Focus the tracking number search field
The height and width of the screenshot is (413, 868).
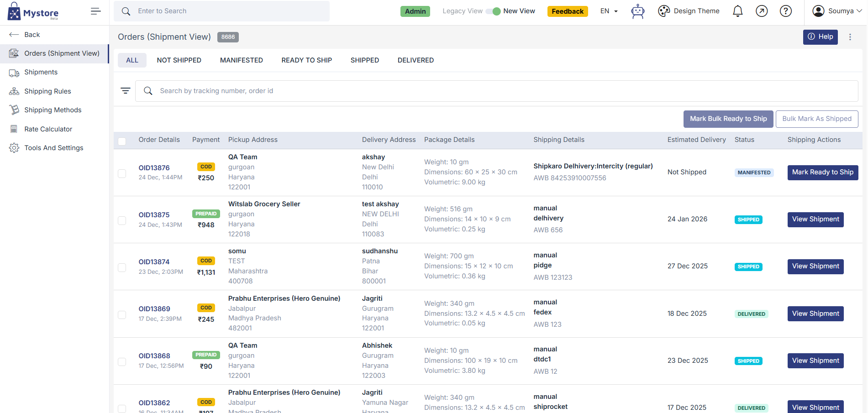click(502, 91)
